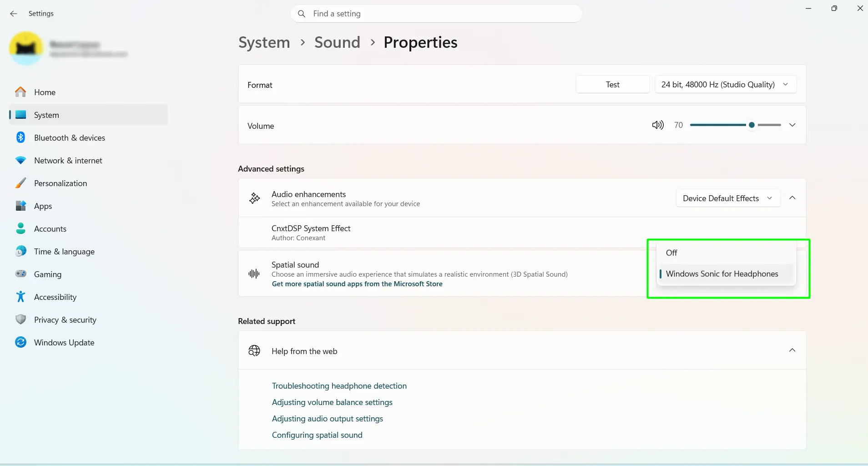Go to Time & language settings

pyautogui.click(x=88, y=251)
